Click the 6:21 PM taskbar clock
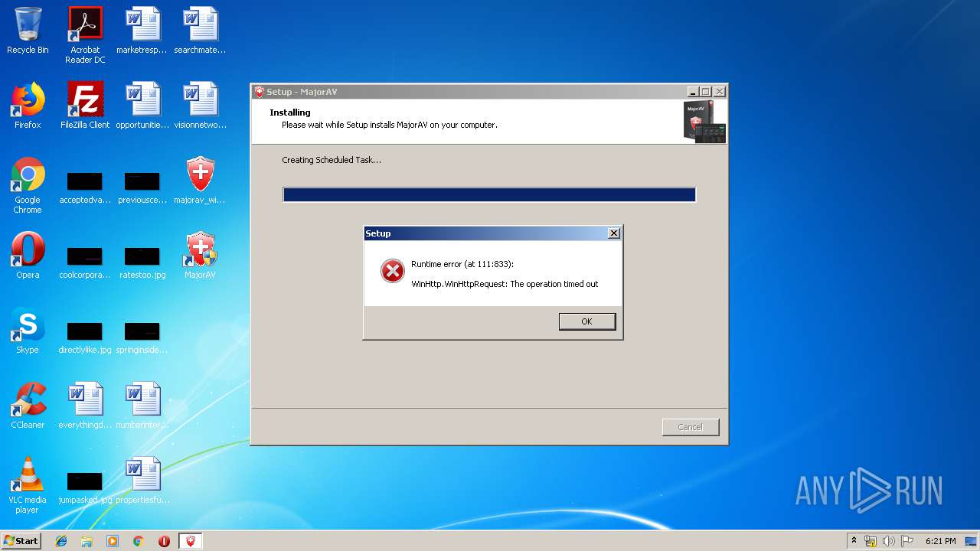 click(x=940, y=541)
